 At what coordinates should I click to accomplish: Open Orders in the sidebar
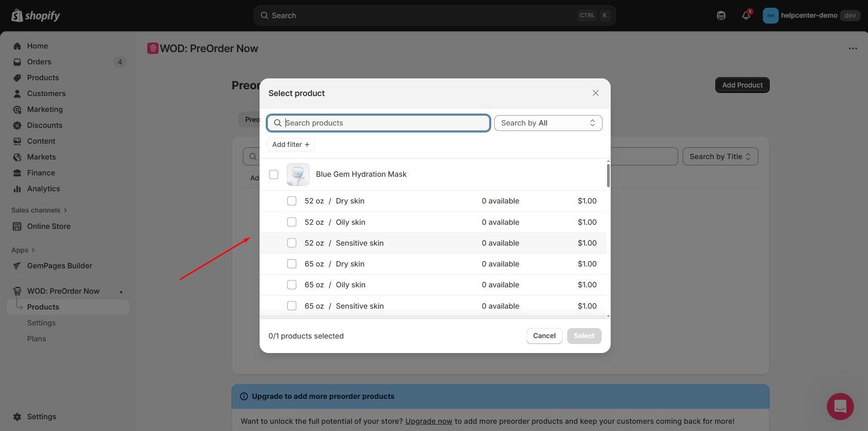click(x=39, y=62)
